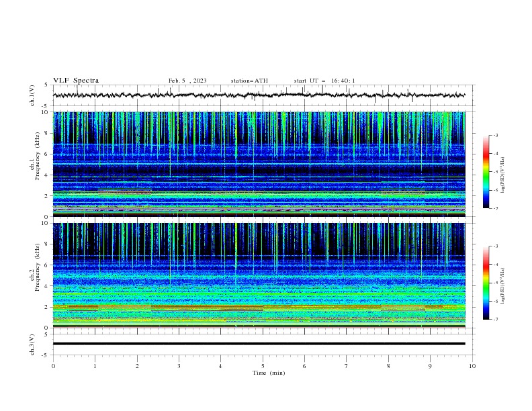Click the 'Time (min)' axis label
This screenshot has width=532, height=411.
point(269,373)
